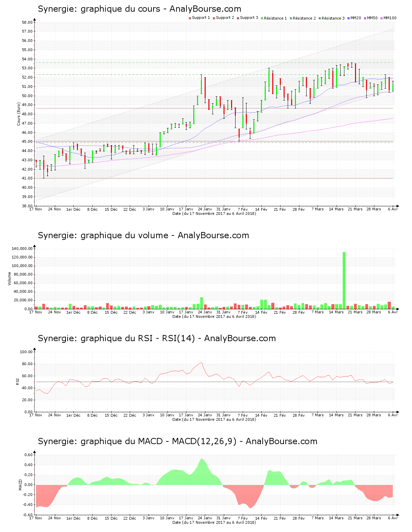This screenshot has height=532, width=412.
Task: Click the 'graphique du volume' chart title
Action: coord(143,235)
